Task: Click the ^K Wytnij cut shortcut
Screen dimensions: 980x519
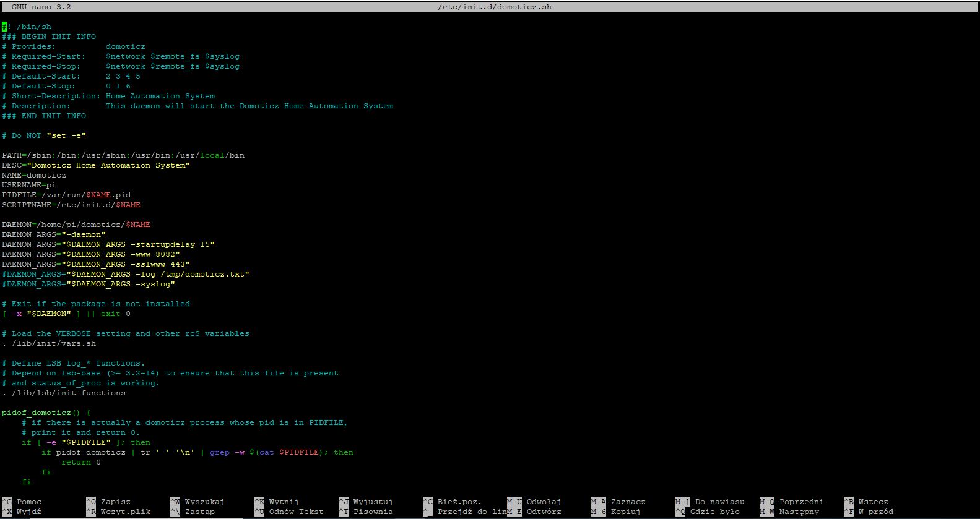Action: (x=277, y=502)
